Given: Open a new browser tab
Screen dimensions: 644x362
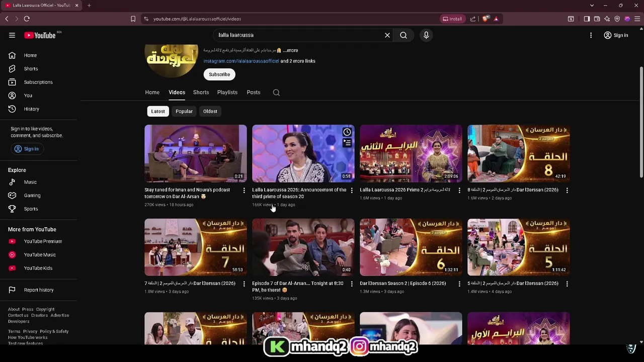Looking at the screenshot, I should (89, 6).
